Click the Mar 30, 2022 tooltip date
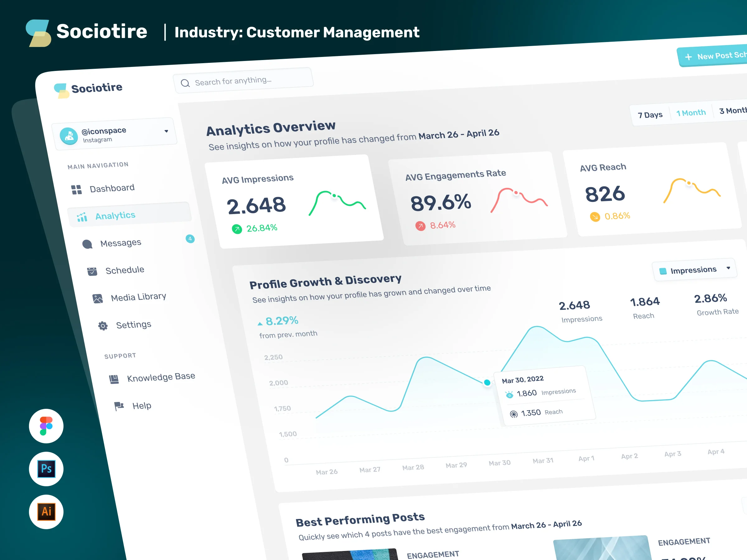 click(x=523, y=380)
